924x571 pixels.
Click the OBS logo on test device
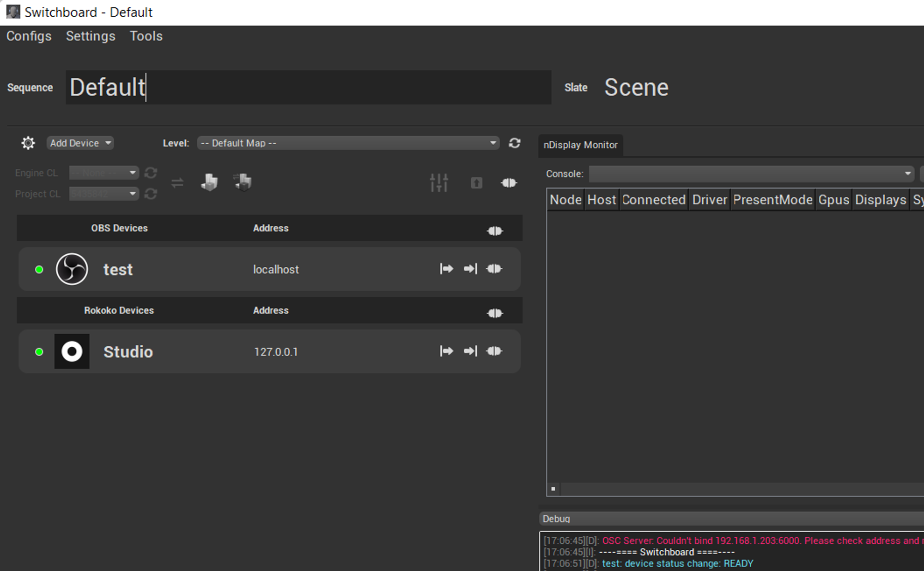tap(72, 269)
